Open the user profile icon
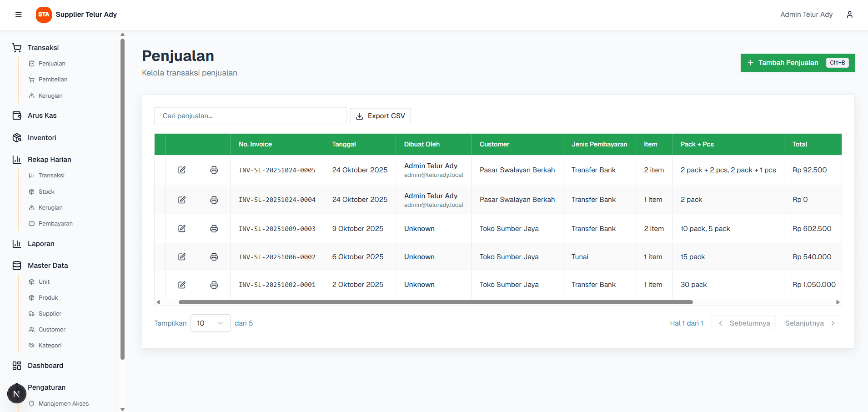Viewport: 868px width, 412px height. (x=849, y=15)
